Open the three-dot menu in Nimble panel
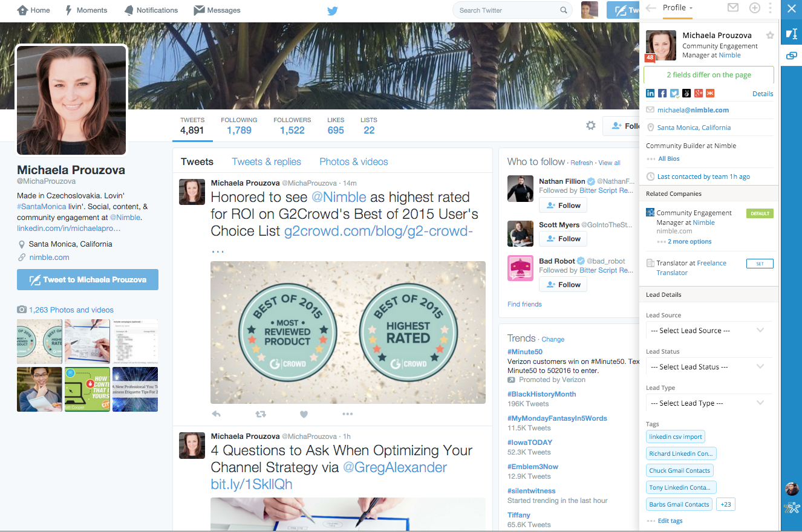The image size is (802, 532). click(x=770, y=8)
